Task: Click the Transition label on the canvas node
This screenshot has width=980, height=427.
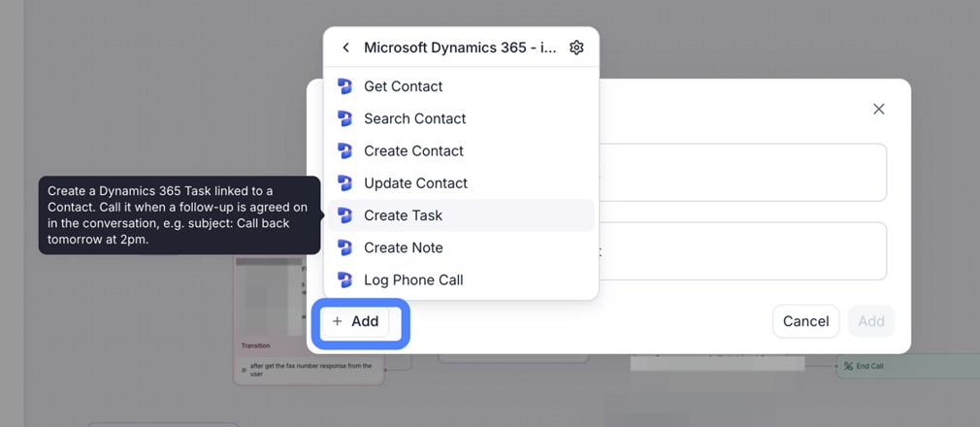Action: point(255,345)
